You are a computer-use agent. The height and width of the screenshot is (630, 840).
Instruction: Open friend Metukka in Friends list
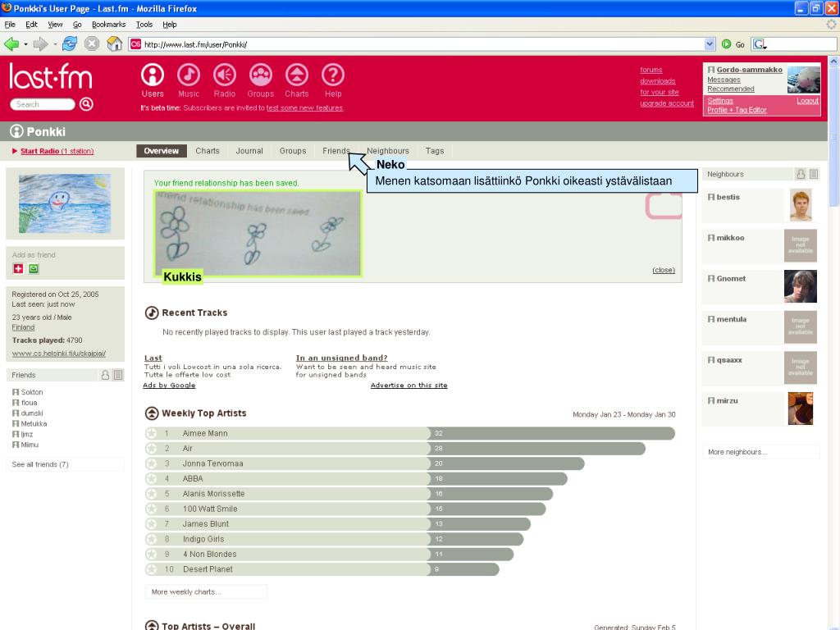pyautogui.click(x=34, y=424)
